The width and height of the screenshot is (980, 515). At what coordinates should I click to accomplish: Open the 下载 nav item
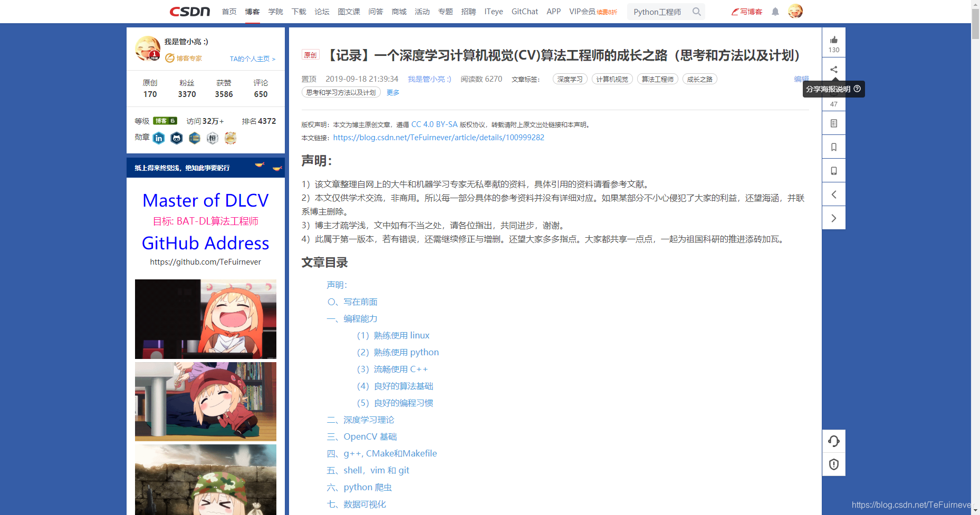coord(299,12)
